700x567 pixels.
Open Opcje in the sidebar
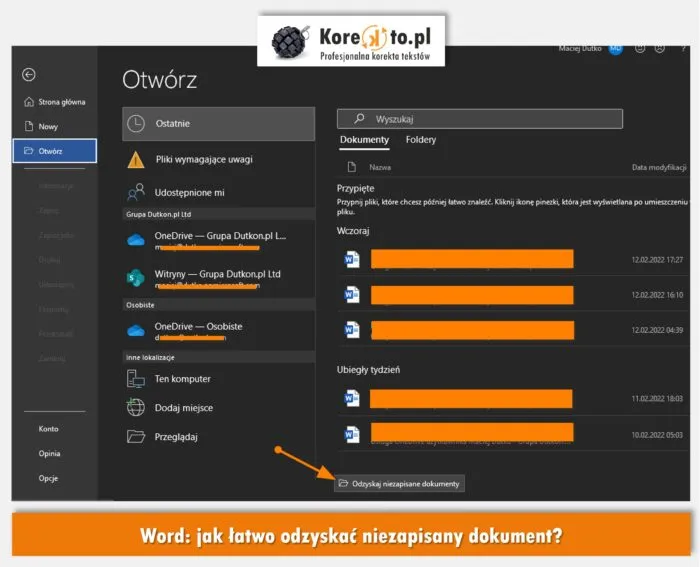48,479
